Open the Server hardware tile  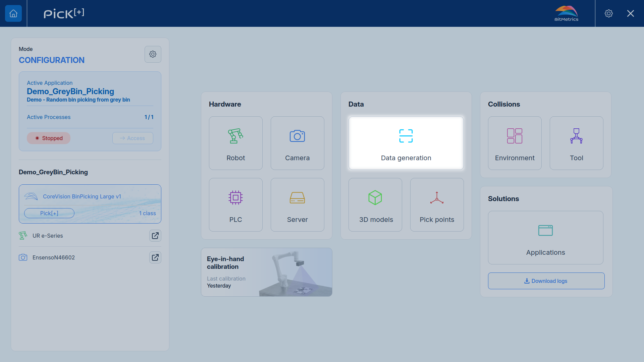coord(298,205)
